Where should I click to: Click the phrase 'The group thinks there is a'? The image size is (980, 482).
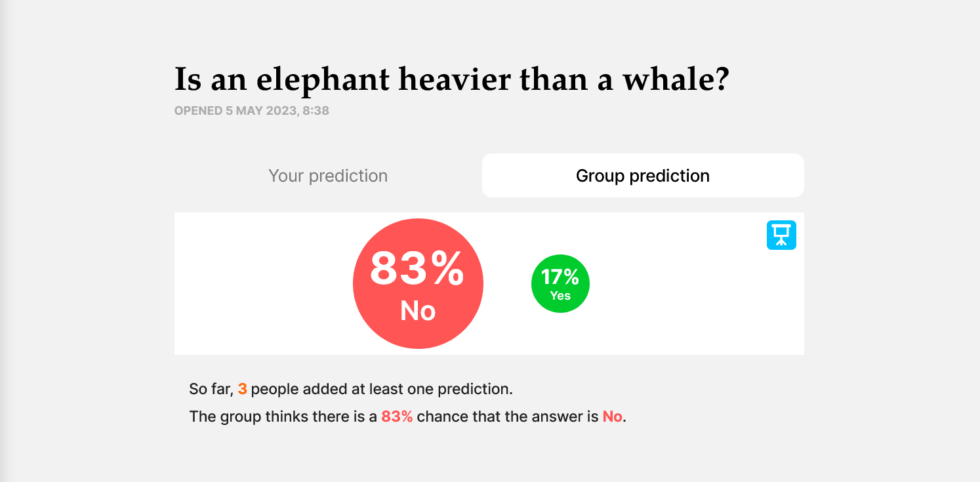point(283,416)
